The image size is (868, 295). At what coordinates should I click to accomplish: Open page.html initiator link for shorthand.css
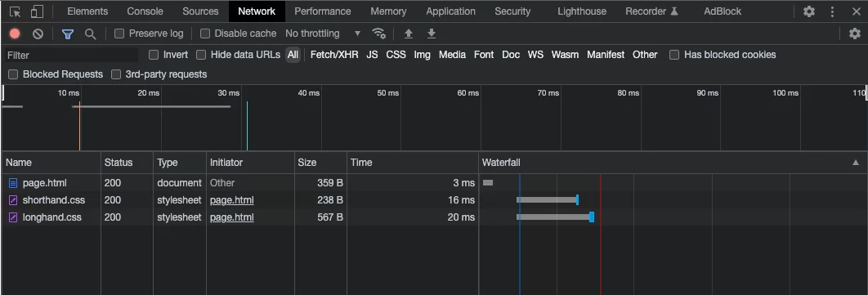click(x=232, y=200)
